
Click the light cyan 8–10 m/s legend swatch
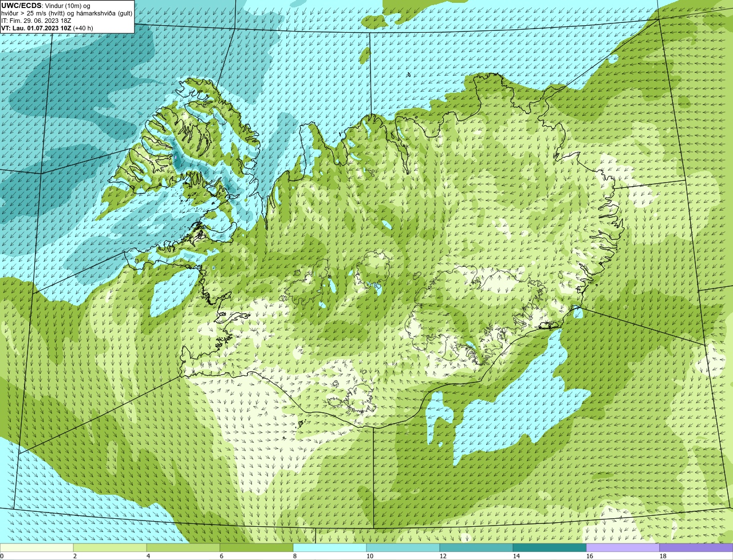[330, 547]
